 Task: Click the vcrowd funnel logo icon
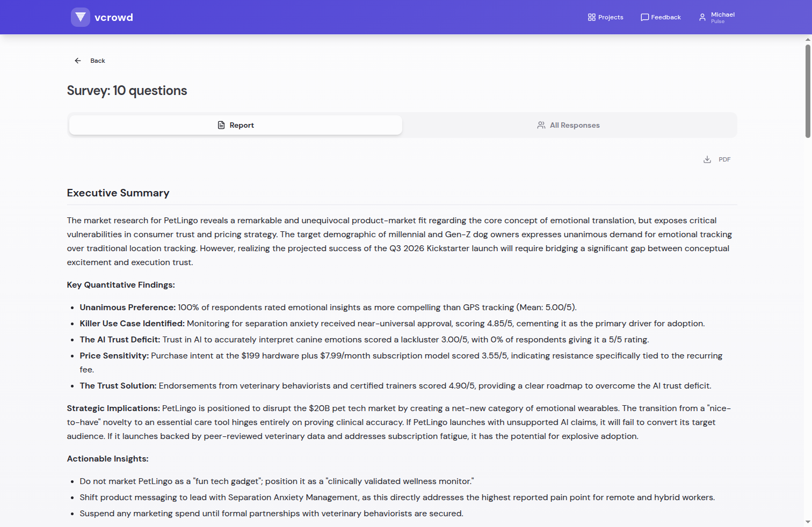tap(81, 17)
